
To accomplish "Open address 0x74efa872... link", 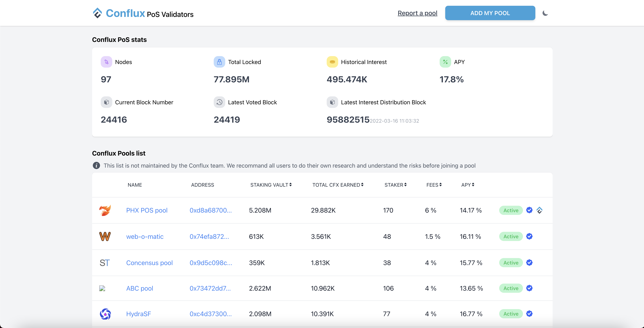I will tap(209, 236).
